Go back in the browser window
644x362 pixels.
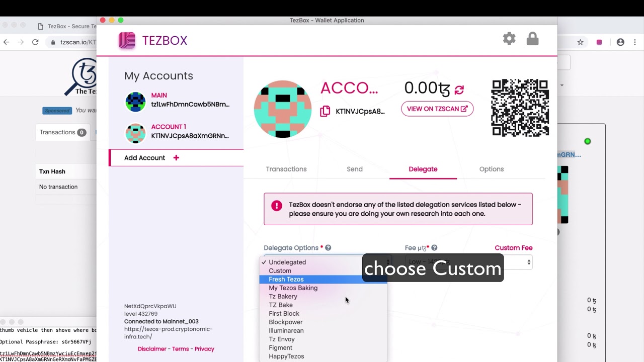point(6,42)
